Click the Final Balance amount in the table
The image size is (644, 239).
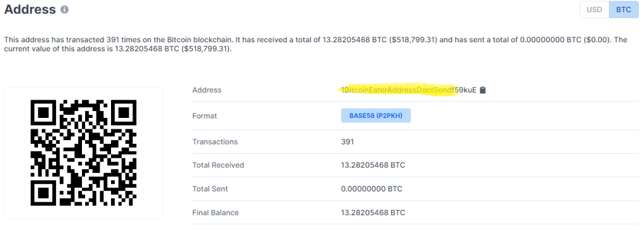[x=373, y=213]
